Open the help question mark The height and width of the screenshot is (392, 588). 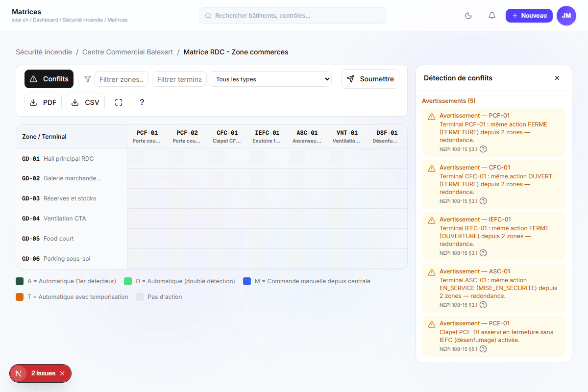[x=142, y=102]
